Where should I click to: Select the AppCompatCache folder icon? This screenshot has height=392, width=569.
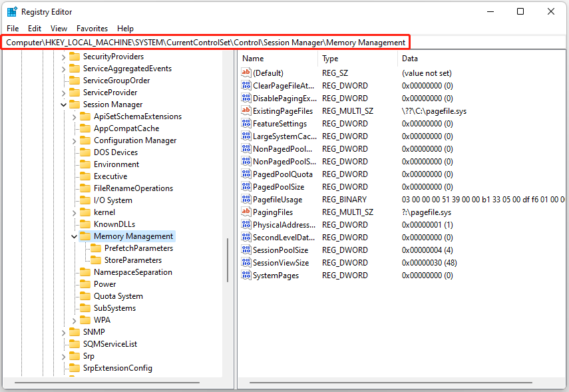85,128
